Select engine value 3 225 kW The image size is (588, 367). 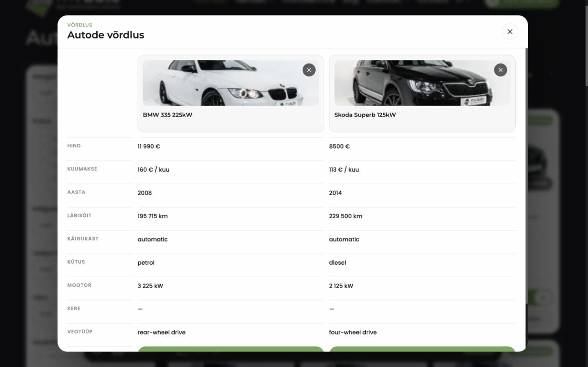click(x=150, y=286)
